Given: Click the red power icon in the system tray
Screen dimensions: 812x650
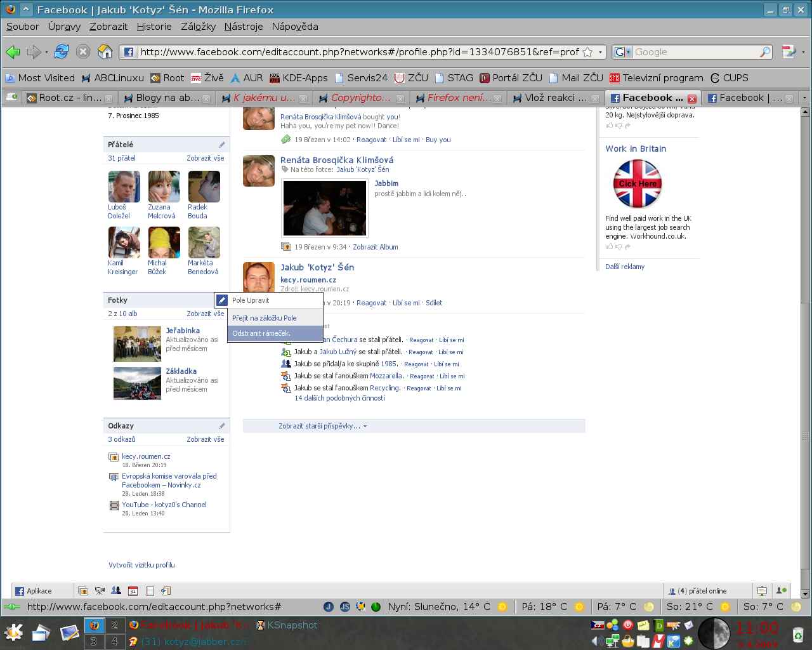Looking at the screenshot, I should (x=628, y=625).
